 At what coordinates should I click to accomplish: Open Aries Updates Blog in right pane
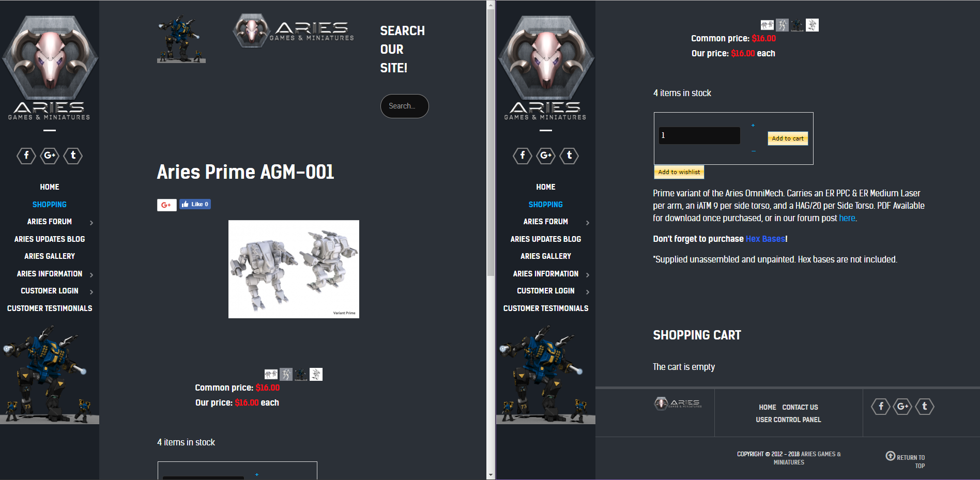coord(546,239)
